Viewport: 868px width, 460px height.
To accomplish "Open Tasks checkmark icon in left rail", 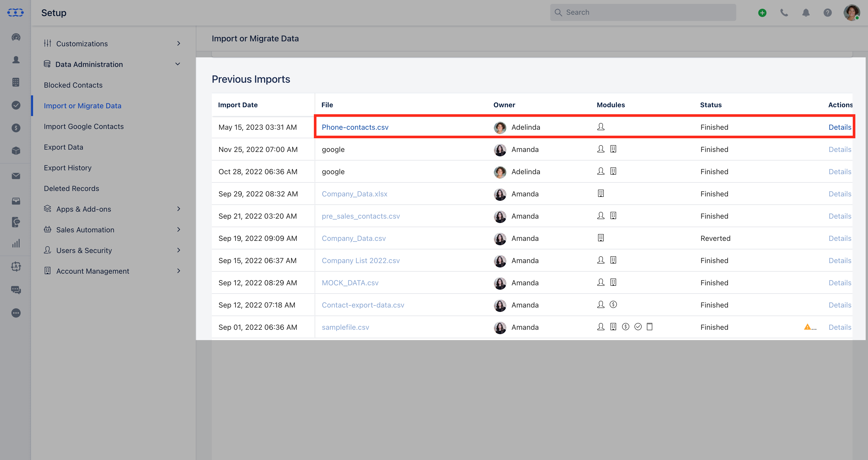I will [x=16, y=105].
